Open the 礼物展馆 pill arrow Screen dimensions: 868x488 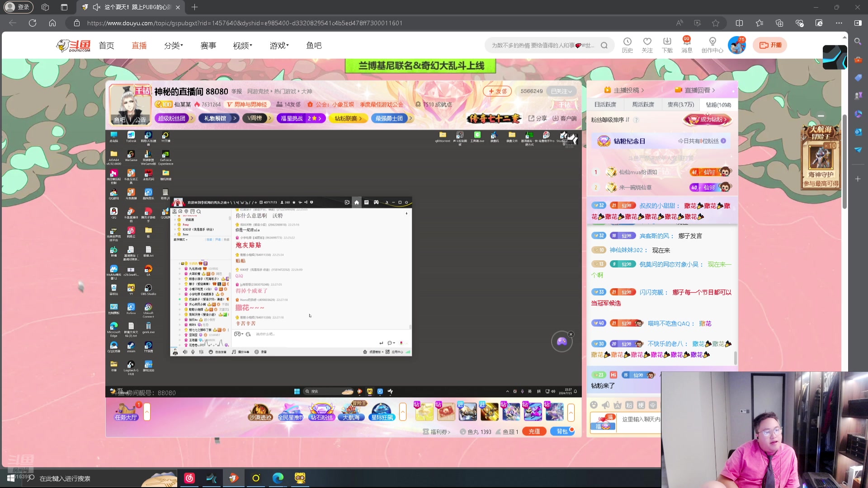click(x=235, y=118)
